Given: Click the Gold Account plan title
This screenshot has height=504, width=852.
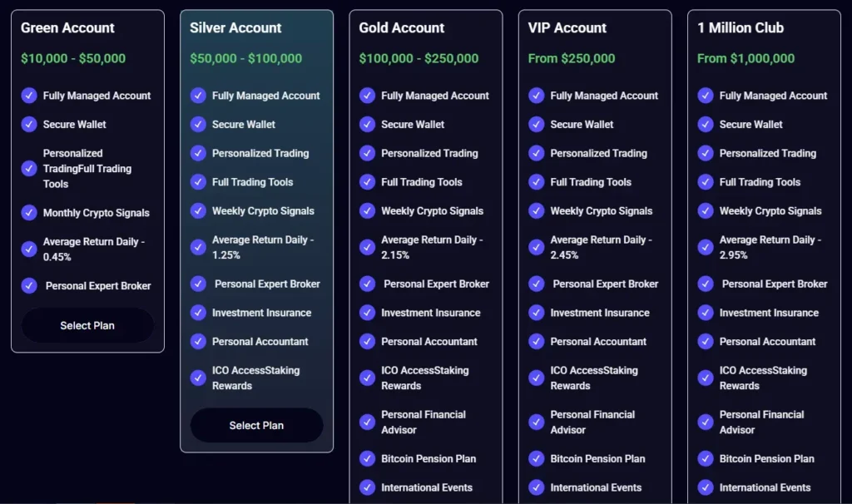Looking at the screenshot, I should coord(402,27).
